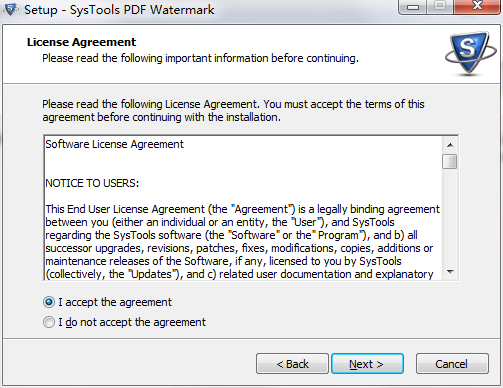Continue with the "Next >" button
Screen dimensions: 503x388
(x=367, y=364)
